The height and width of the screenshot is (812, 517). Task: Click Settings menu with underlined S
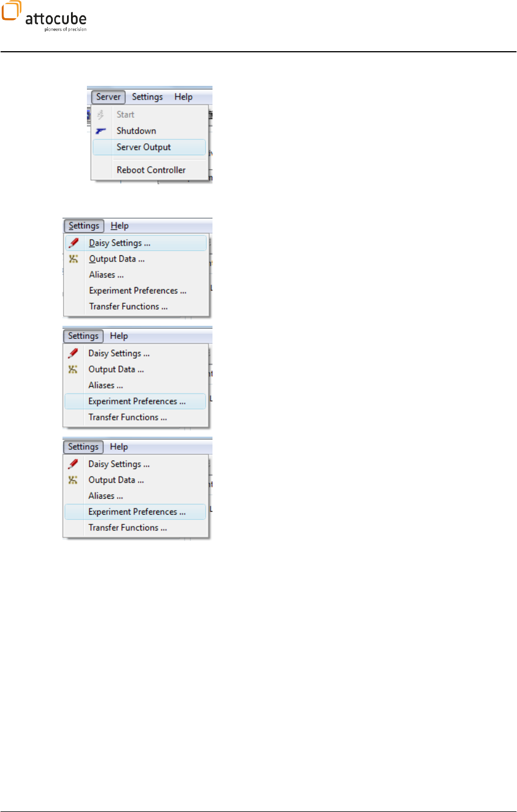(84, 226)
